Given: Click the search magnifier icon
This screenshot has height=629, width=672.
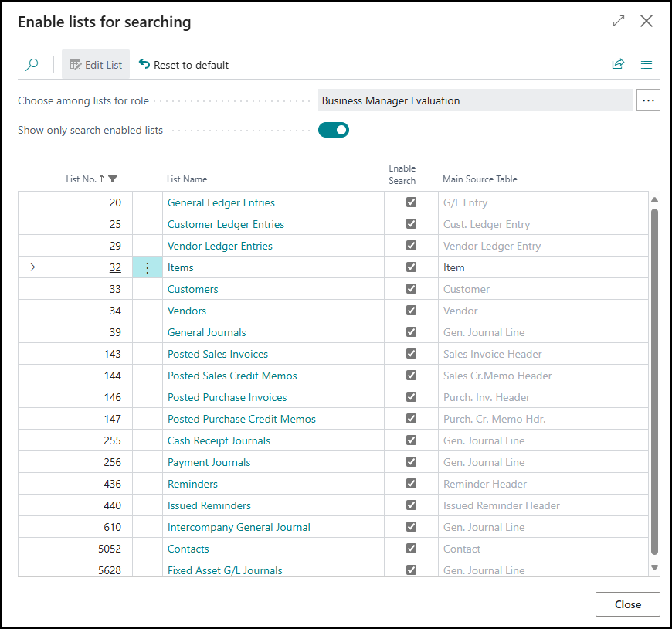Looking at the screenshot, I should pyautogui.click(x=32, y=65).
